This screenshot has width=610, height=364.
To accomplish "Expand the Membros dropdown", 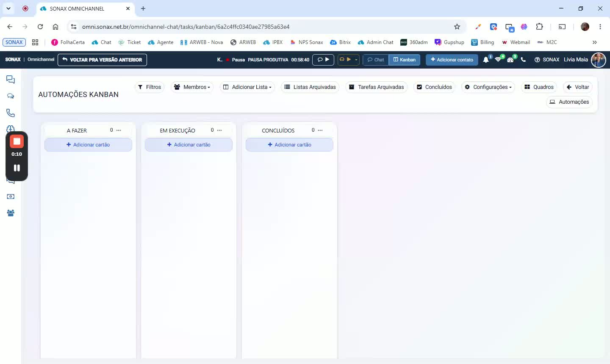I will coord(192,87).
